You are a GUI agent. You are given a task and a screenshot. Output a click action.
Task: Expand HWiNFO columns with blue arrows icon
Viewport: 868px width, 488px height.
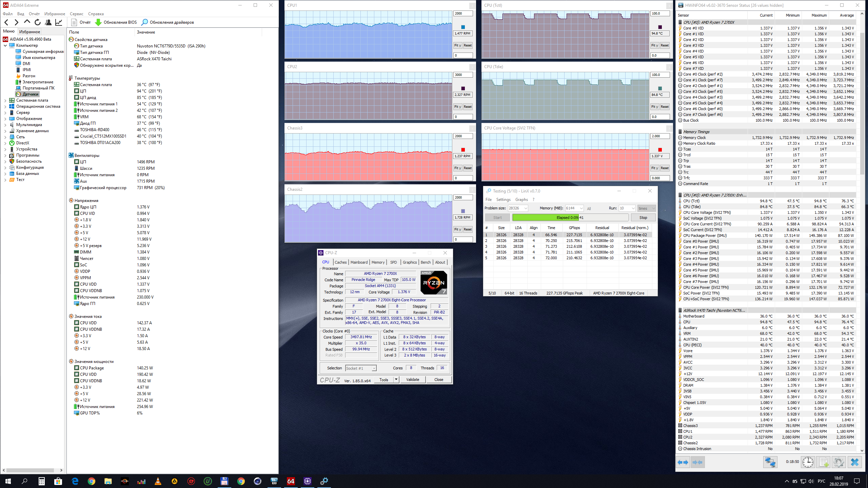[683, 462]
